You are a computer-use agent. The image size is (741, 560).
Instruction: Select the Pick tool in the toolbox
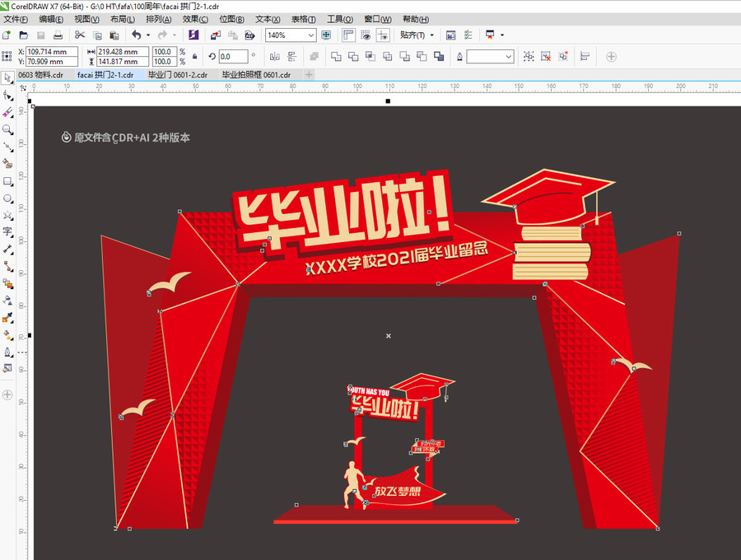(x=7, y=77)
